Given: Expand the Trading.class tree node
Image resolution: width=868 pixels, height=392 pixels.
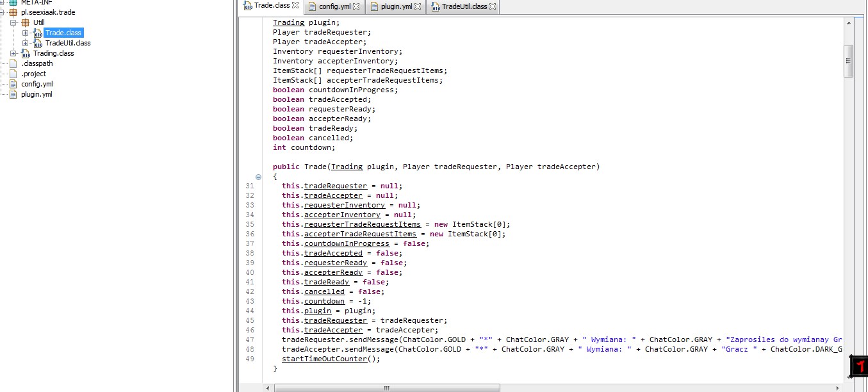Looking at the screenshot, I should (x=13, y=53).
